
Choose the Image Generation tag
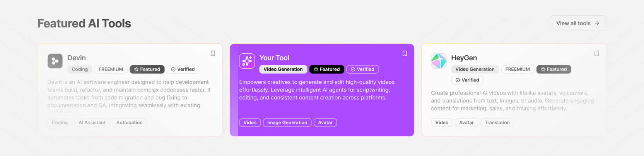(287, 123)
